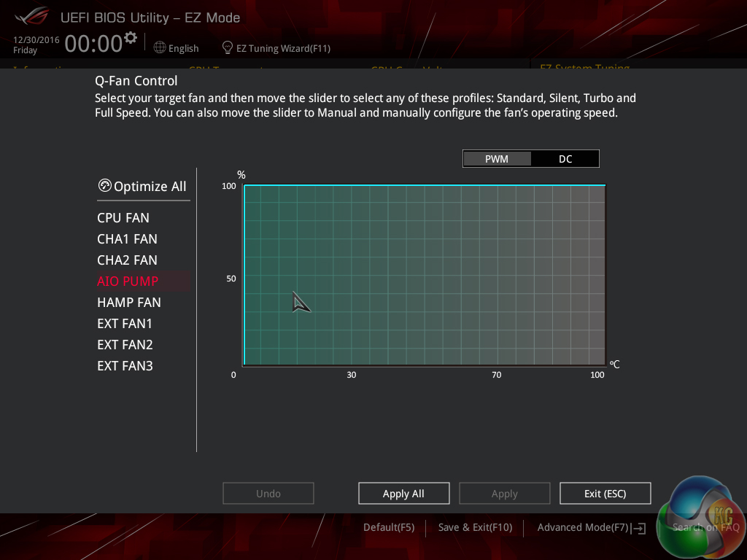The width and height of the screenshot is (747, 560).
Task: Click the Optimize All label
Action: tap(150, 186)
